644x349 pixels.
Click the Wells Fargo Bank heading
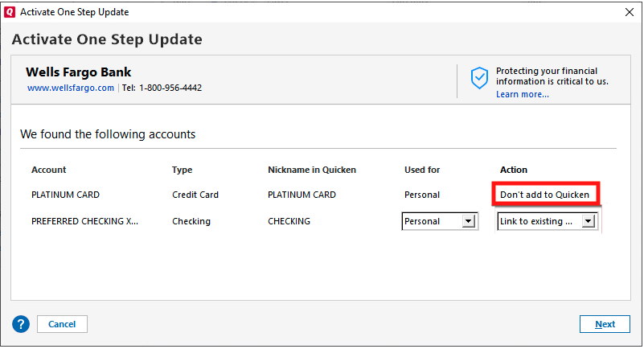(79, 72)
